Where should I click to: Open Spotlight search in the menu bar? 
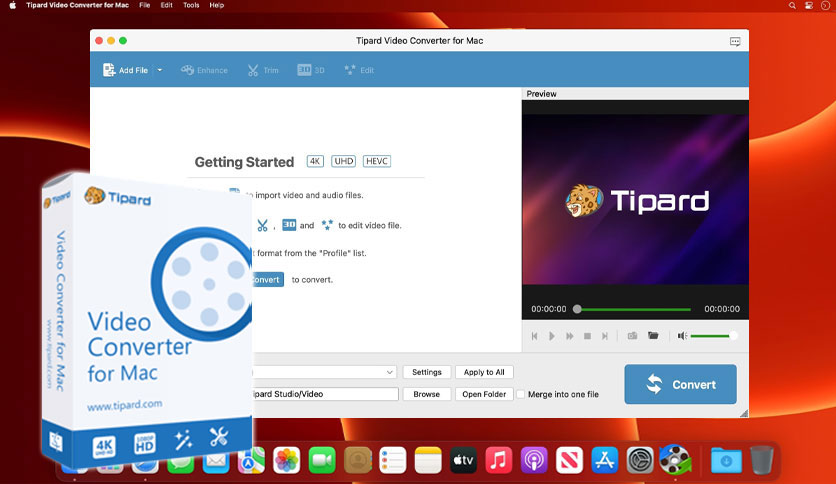pyautogui.click(x=792, y=5)
